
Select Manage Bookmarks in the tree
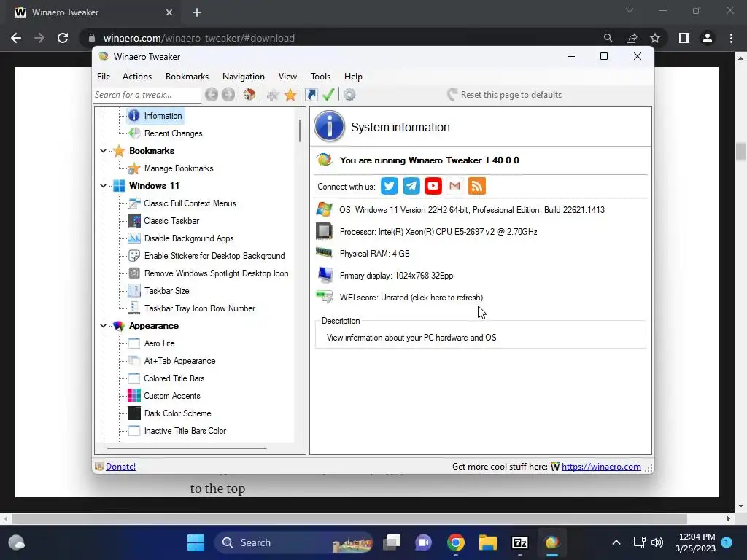click(x=179, y=168)
